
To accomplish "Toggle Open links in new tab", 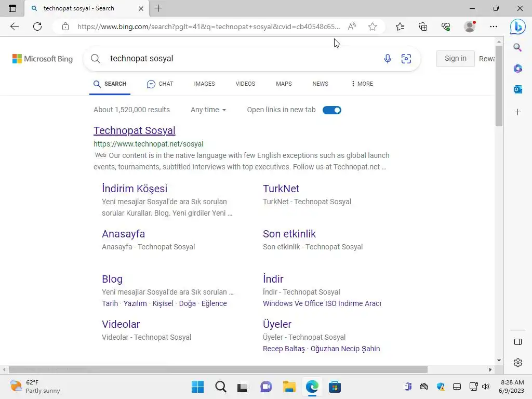I will [x=332, y=110].
